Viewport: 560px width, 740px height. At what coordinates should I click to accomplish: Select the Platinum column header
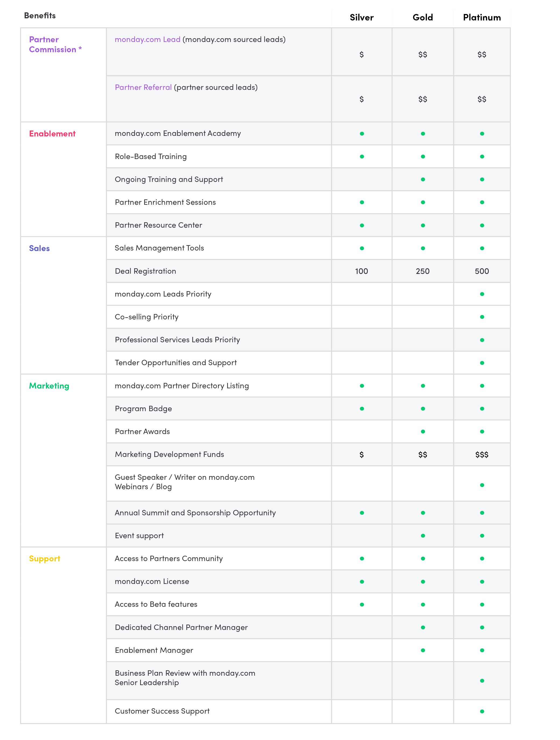482,17
